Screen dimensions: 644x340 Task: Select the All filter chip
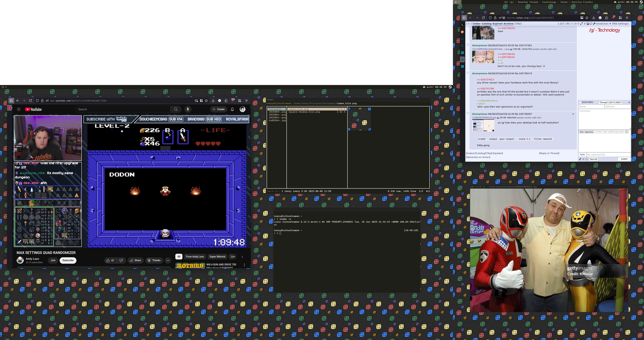(x=179, y=257)
